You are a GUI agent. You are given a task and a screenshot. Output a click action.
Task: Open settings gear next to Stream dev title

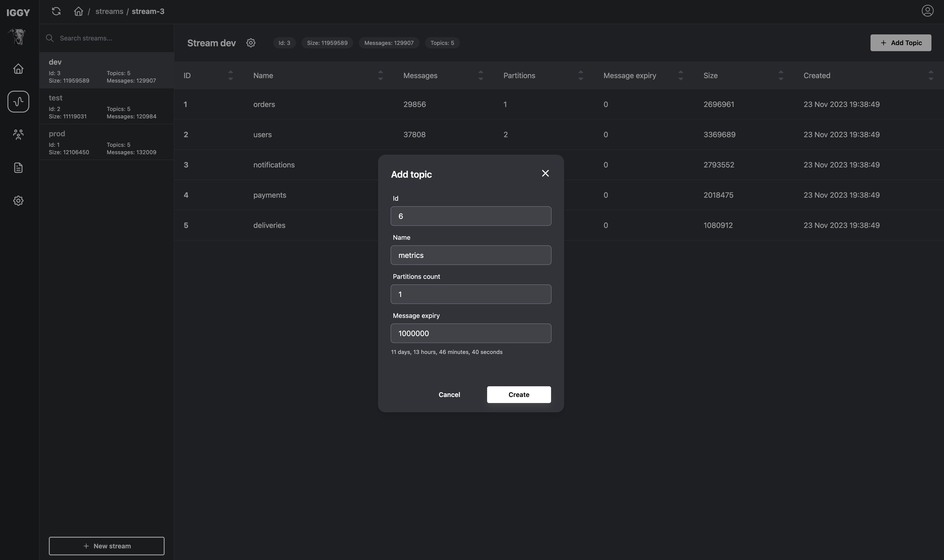[250, 42]
